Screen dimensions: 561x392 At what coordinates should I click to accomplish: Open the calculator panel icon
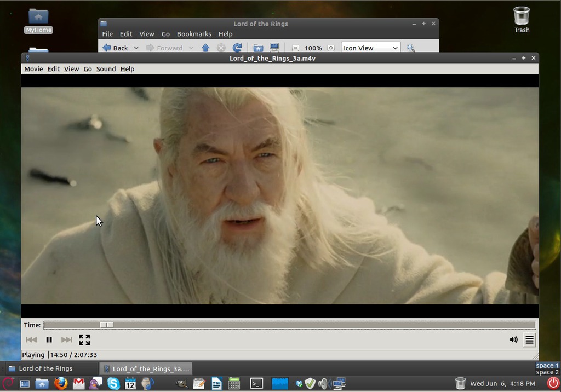point(233,383)
